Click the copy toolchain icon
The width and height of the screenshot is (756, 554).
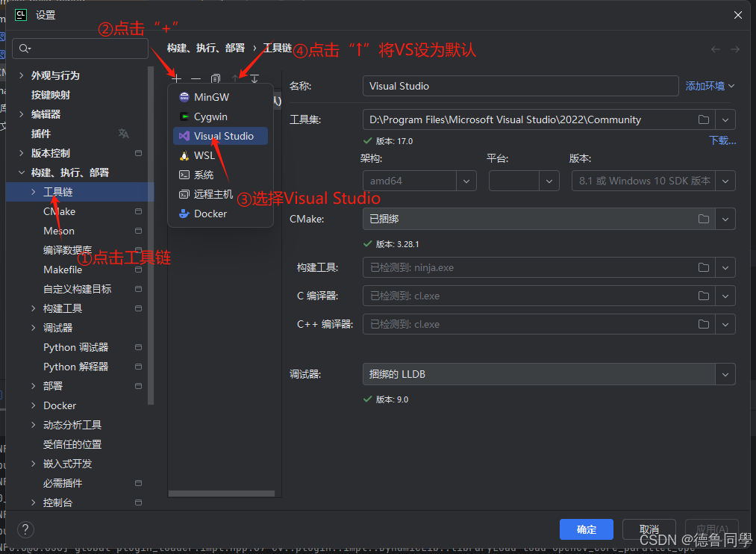click(x=215, y=78)
